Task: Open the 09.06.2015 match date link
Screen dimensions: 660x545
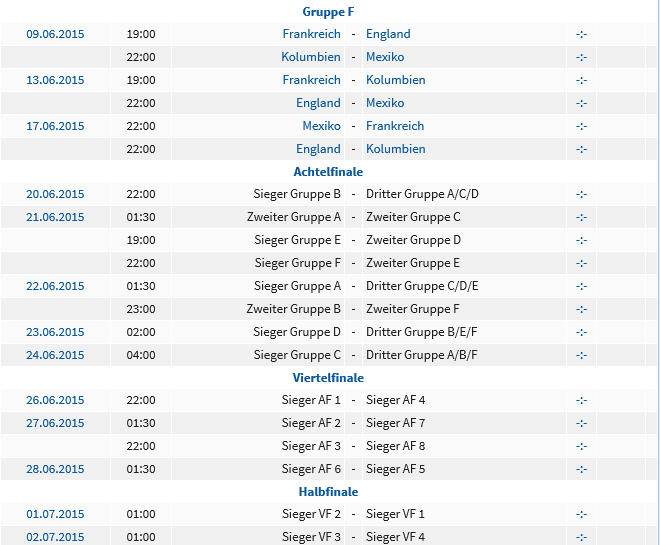Action: [x=55, y=34]
